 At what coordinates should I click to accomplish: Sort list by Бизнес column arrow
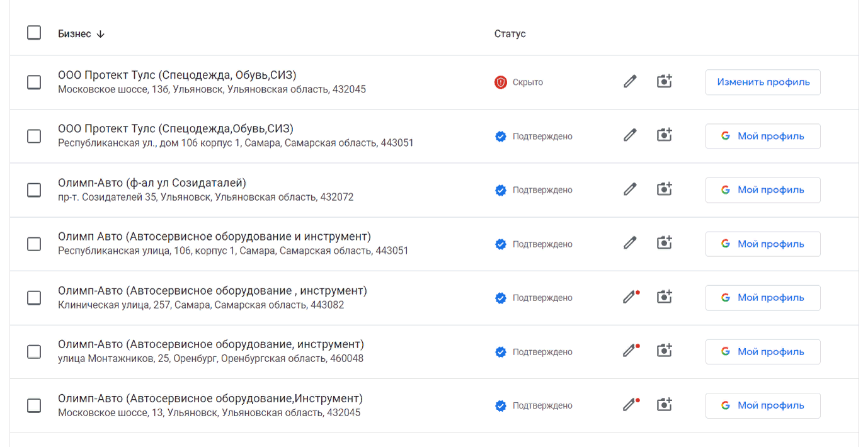(x=101, y=34)
